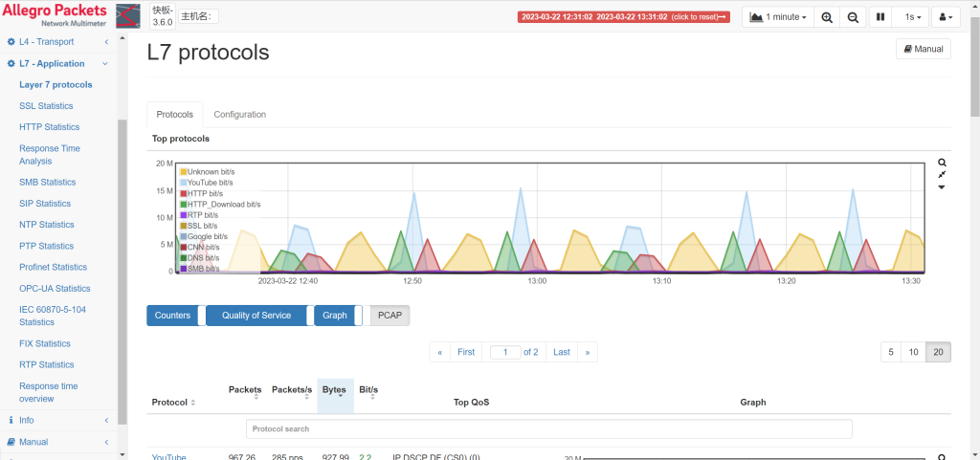Click the YouTube bit/s legend swatch
Image resolution: width=980 pixels, height=460 pixels.
point(184,183)
